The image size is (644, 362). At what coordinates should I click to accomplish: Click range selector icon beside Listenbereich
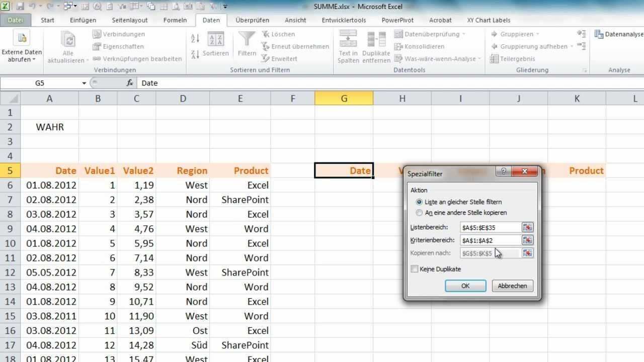pos(527,227)
